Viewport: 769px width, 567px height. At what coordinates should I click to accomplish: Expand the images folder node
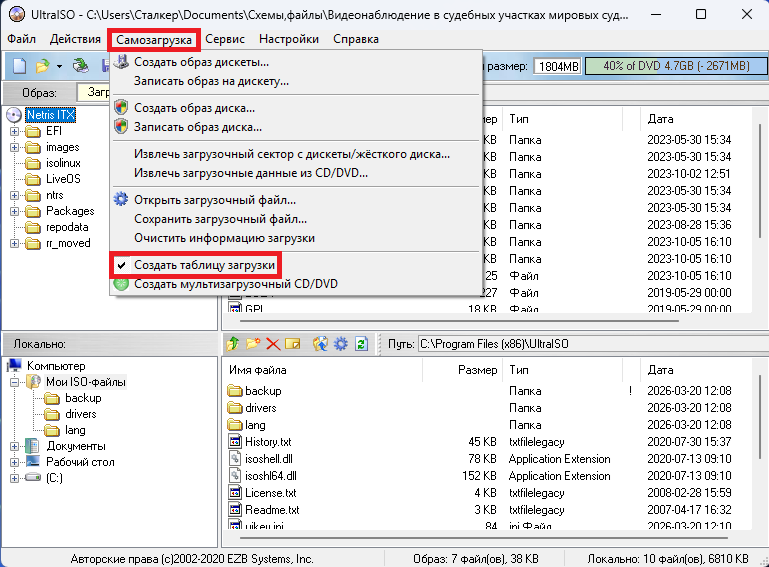14,147
